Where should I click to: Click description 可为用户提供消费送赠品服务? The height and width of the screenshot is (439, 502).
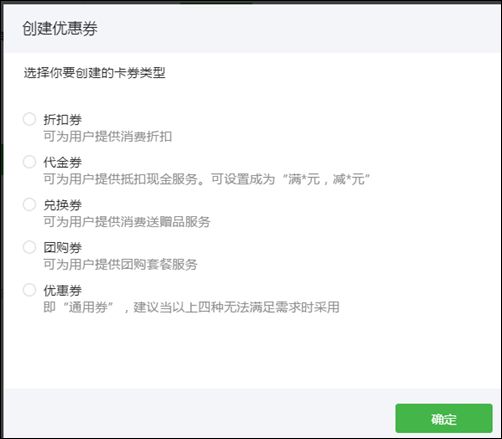click(127, 222)
